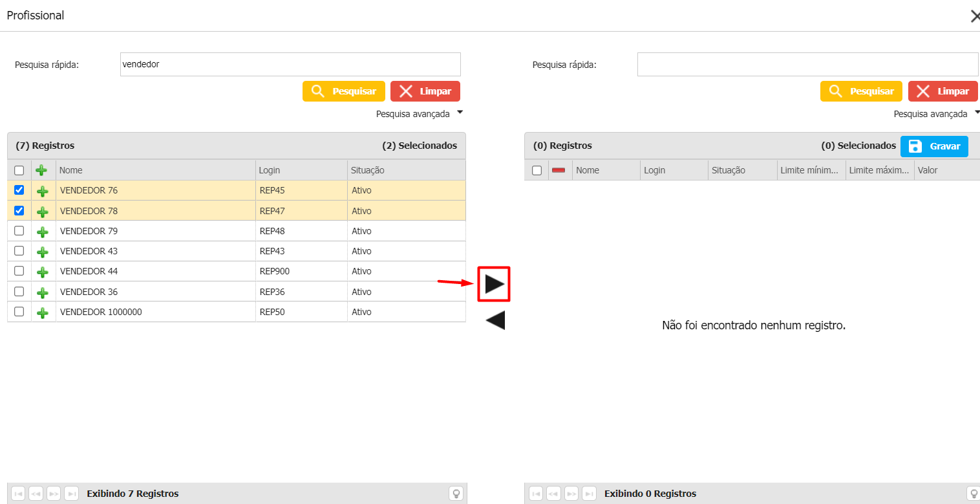
Task: Select the REP50 login cell
Action: pos(301,312)
